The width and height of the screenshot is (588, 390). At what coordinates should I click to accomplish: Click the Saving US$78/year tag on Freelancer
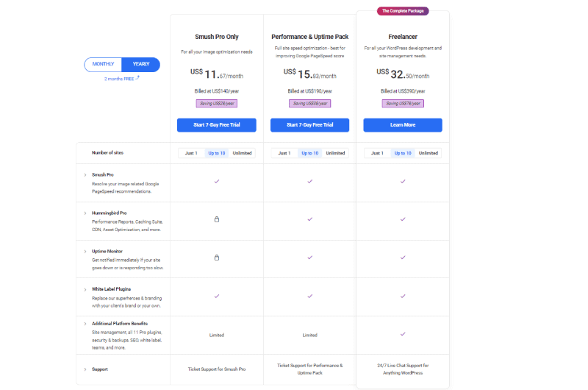tap(403, 104)
